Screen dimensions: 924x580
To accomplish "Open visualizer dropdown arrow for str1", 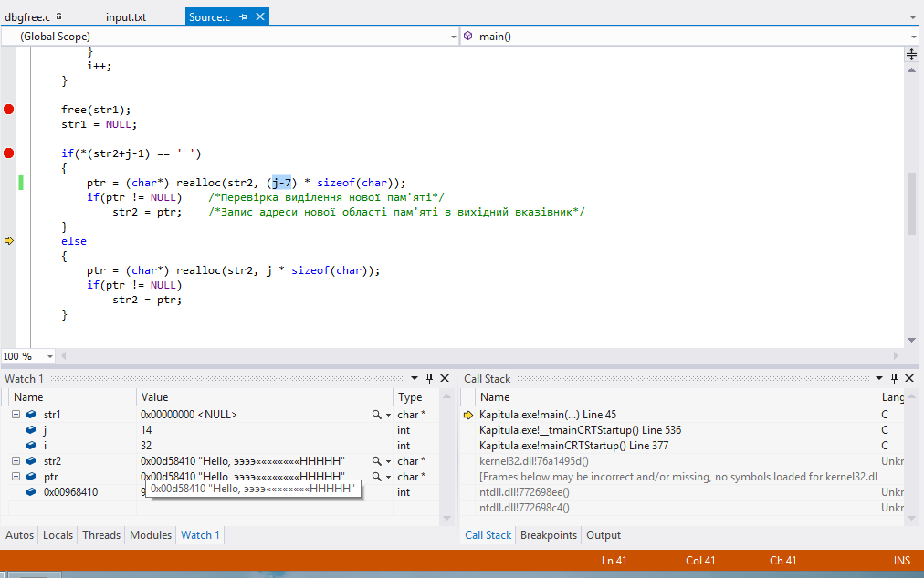I will [x=388, y=415].
